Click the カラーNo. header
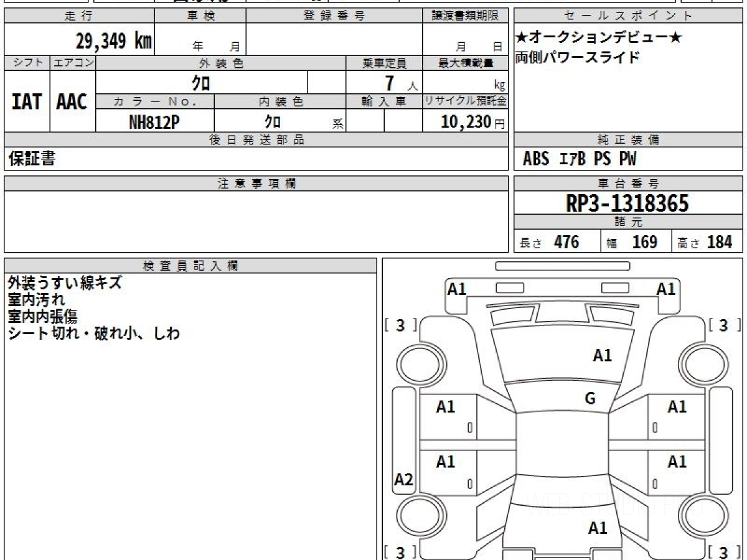 pos(155,101)
